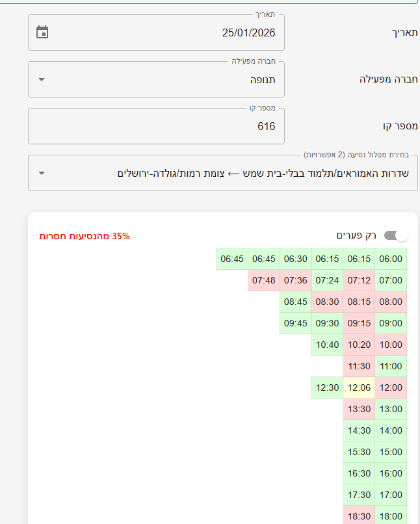Open the route selection dropdown arrow
Screen dimensions: 420x524
42,173
